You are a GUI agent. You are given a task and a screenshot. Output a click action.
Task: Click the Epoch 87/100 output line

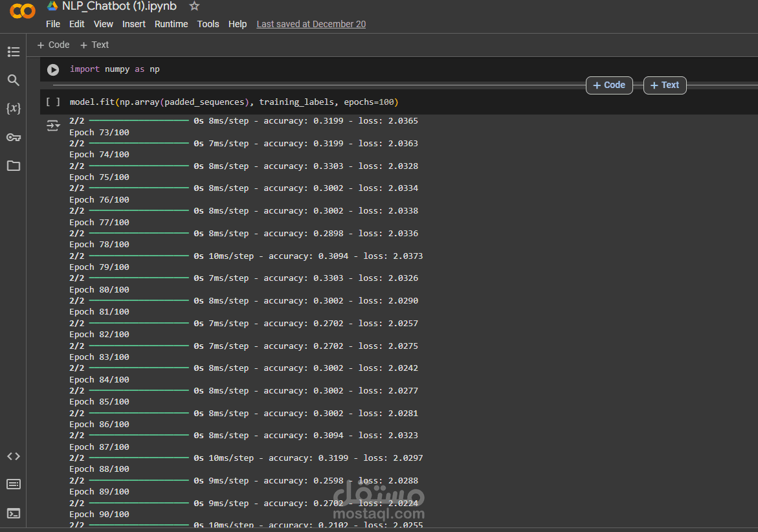99,447
